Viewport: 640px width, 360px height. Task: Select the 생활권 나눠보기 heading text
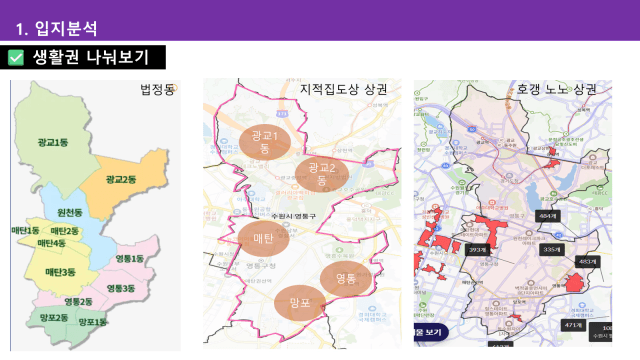click(x=90, y=57)
